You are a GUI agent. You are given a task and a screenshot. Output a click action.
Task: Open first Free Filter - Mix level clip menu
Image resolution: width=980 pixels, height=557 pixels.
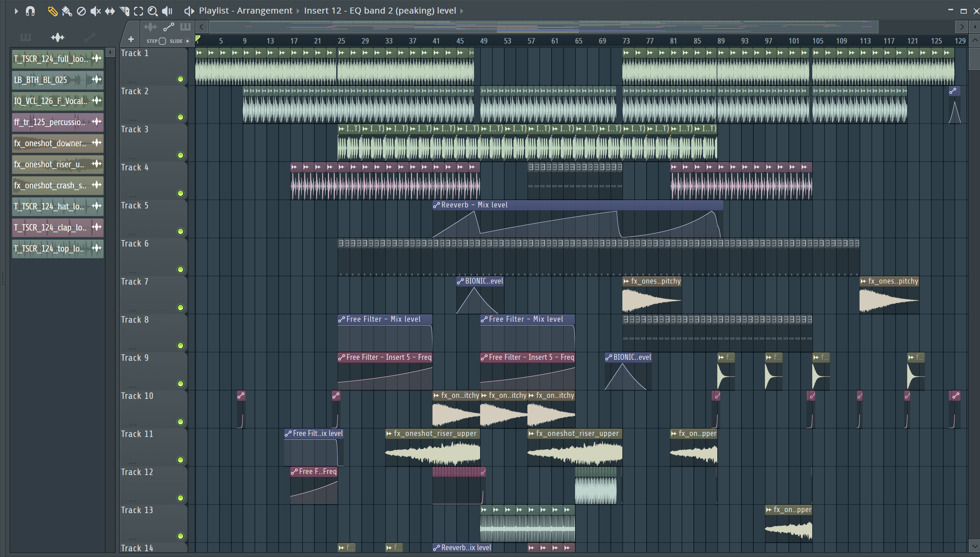342,319
